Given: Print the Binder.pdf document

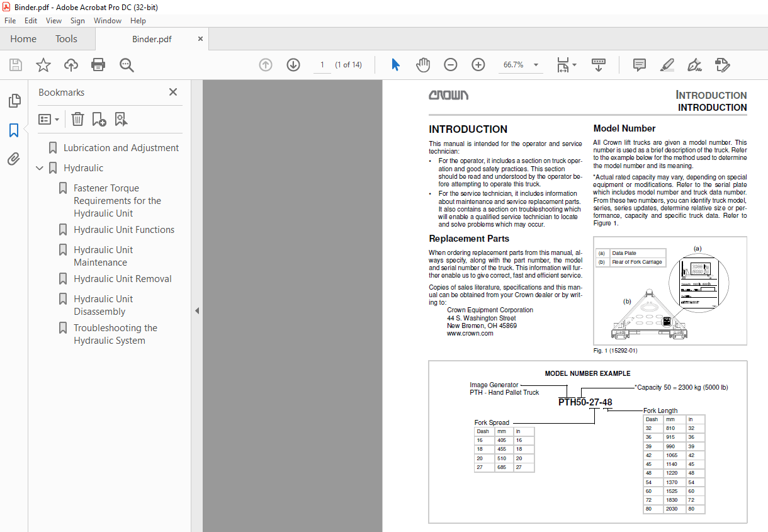Looking at the screenshot, I should (98, 64).
